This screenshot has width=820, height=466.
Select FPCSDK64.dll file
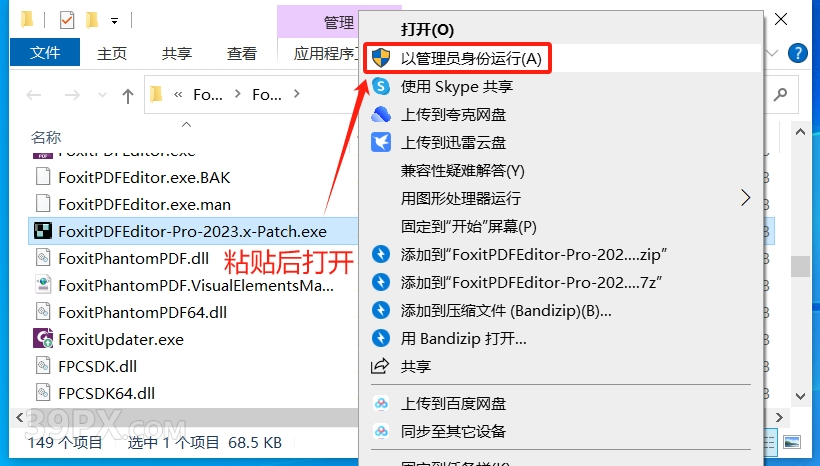click(106, 393)
